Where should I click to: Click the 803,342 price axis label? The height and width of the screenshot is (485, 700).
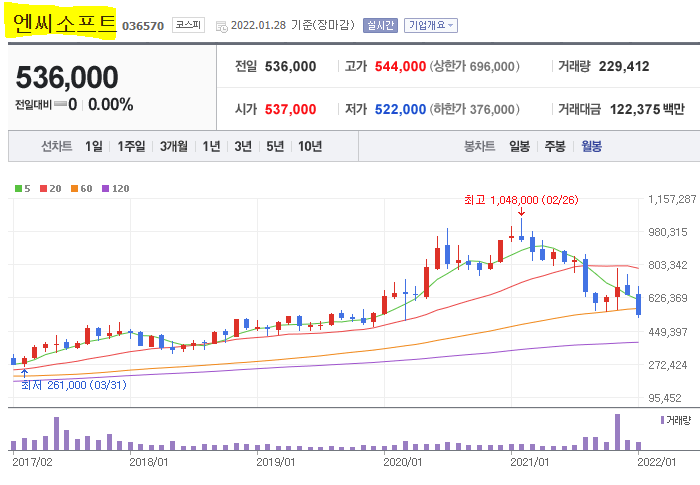(x=668, y=265)
